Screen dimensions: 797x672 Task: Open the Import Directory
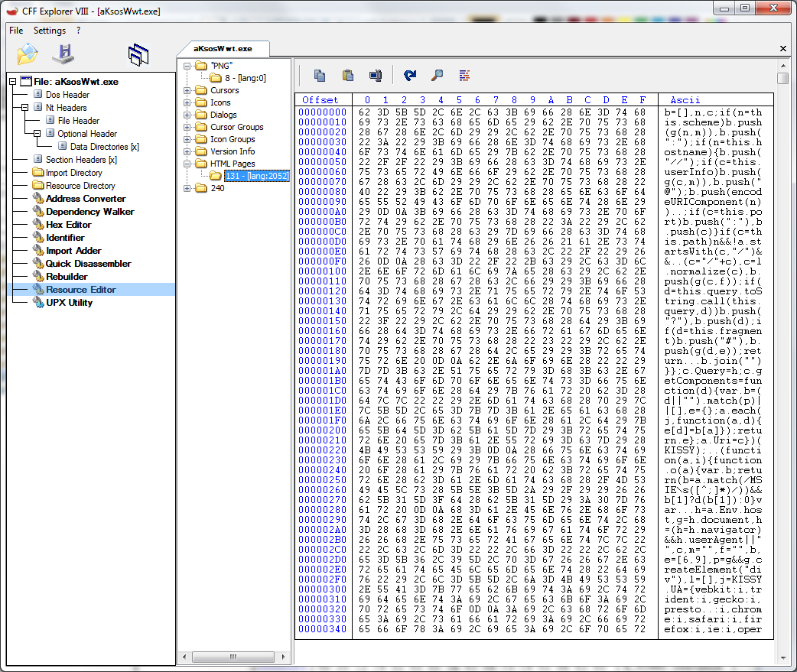click(73, 173)
